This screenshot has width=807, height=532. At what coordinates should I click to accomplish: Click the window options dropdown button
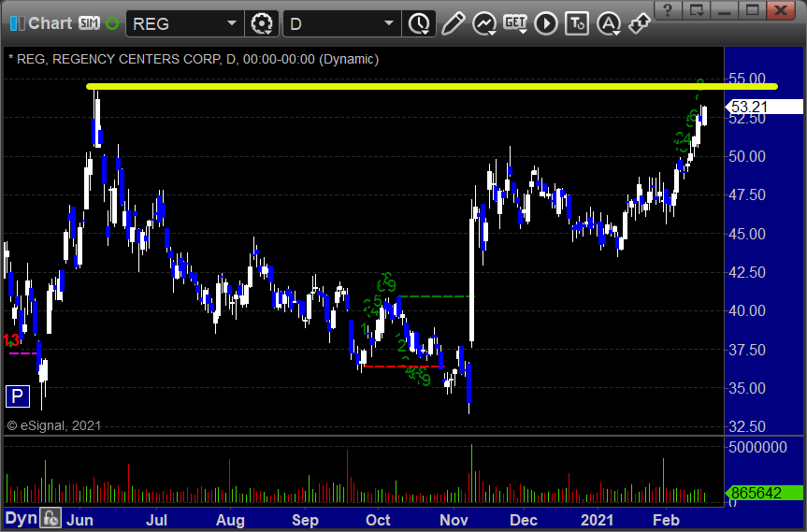coord(697,9)
